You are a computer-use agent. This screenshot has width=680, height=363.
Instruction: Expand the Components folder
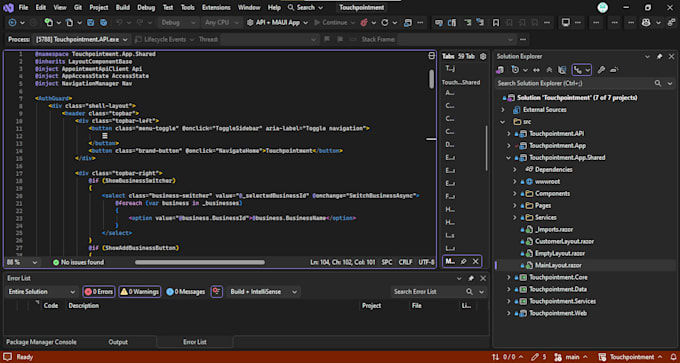point(515,193)
